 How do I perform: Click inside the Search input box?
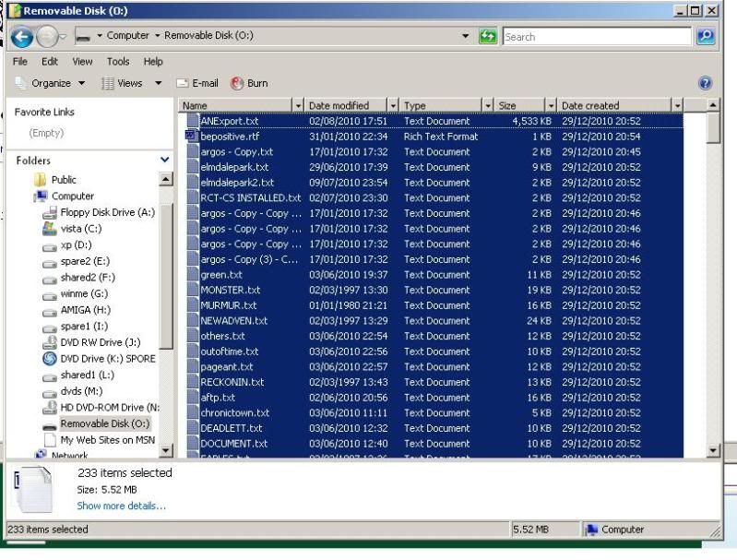click(x=595, y=37)
